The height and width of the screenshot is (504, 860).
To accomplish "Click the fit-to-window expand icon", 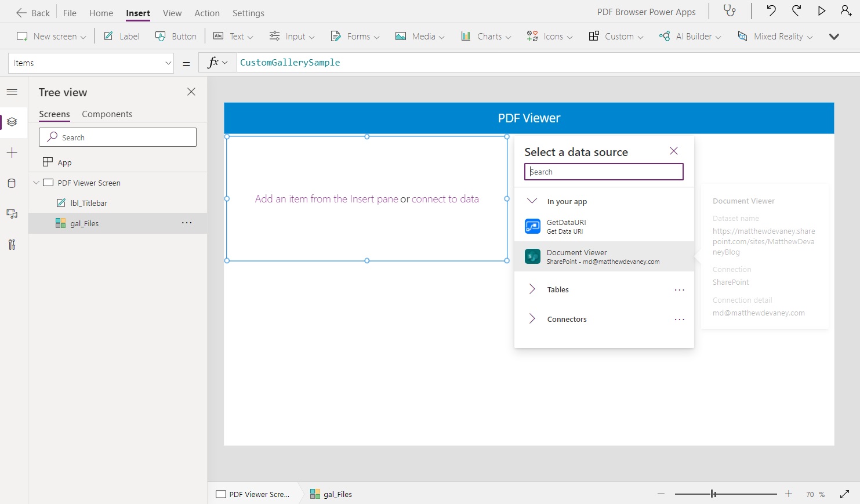I will click(844, 494).
